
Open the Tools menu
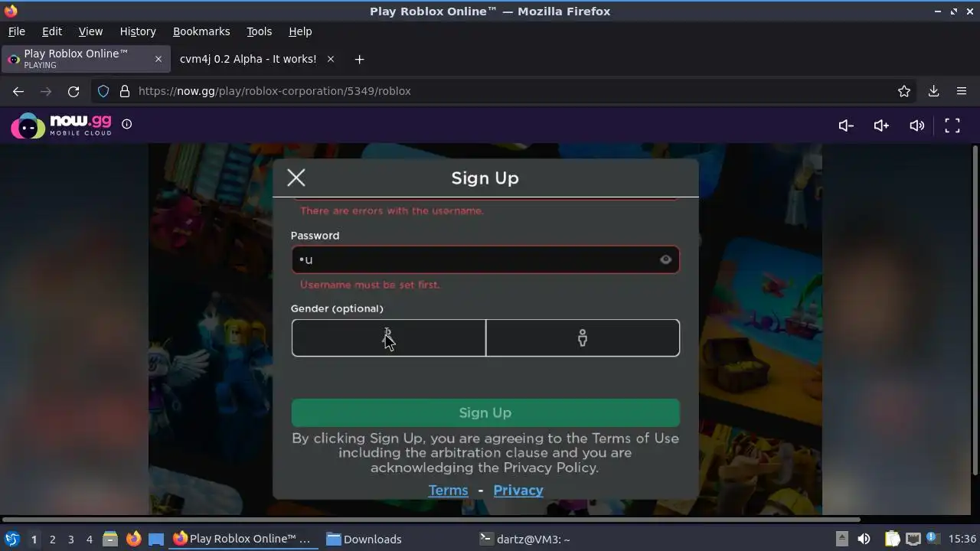coord(259,31)
